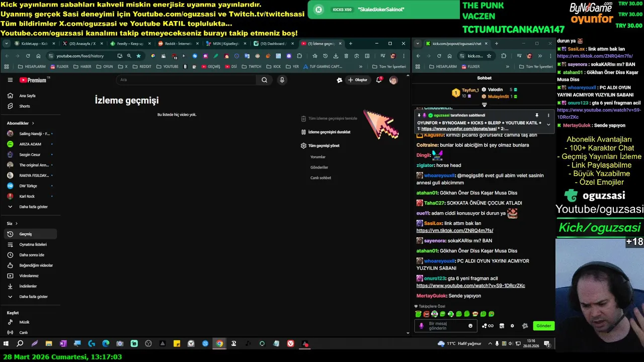Open YouTube notifications bell
This screenshot has height=362, width=644.
(379, 80)
